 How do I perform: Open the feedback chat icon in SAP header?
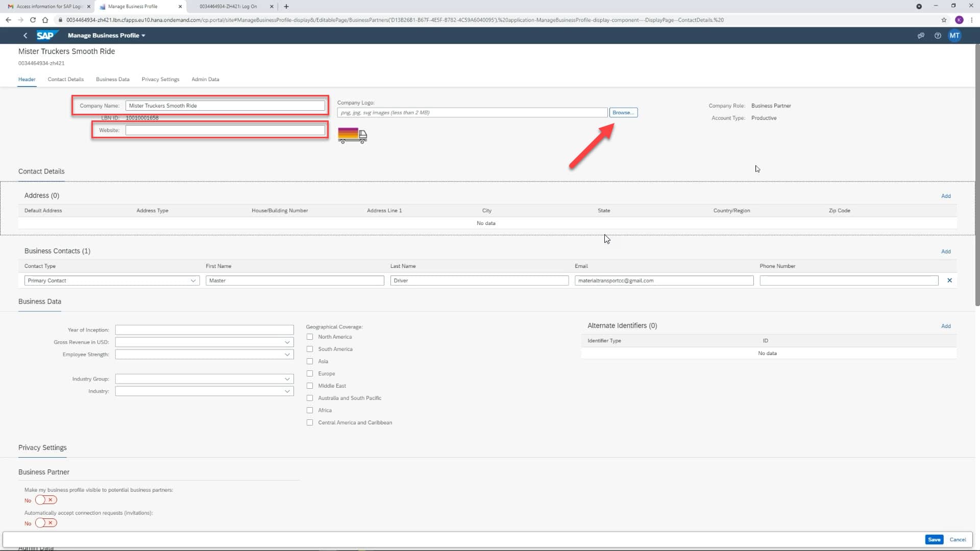coord(921,36)
